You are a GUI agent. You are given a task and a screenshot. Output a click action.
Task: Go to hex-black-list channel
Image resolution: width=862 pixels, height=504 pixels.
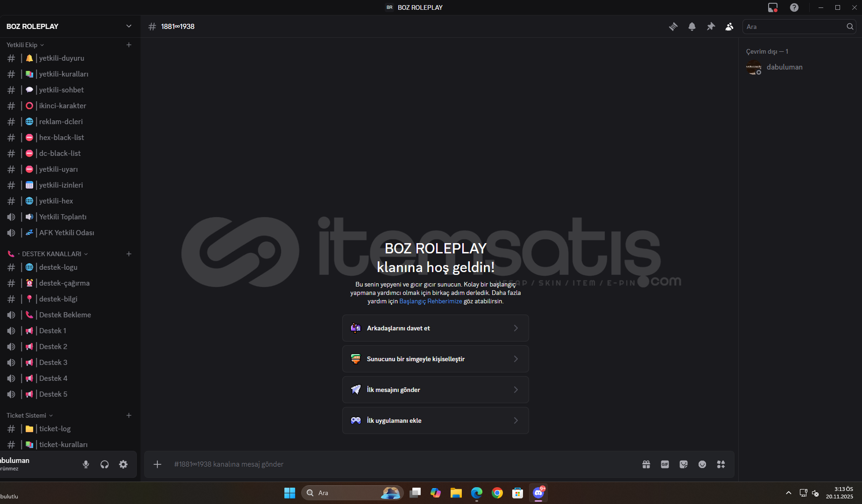pos(69,138)
